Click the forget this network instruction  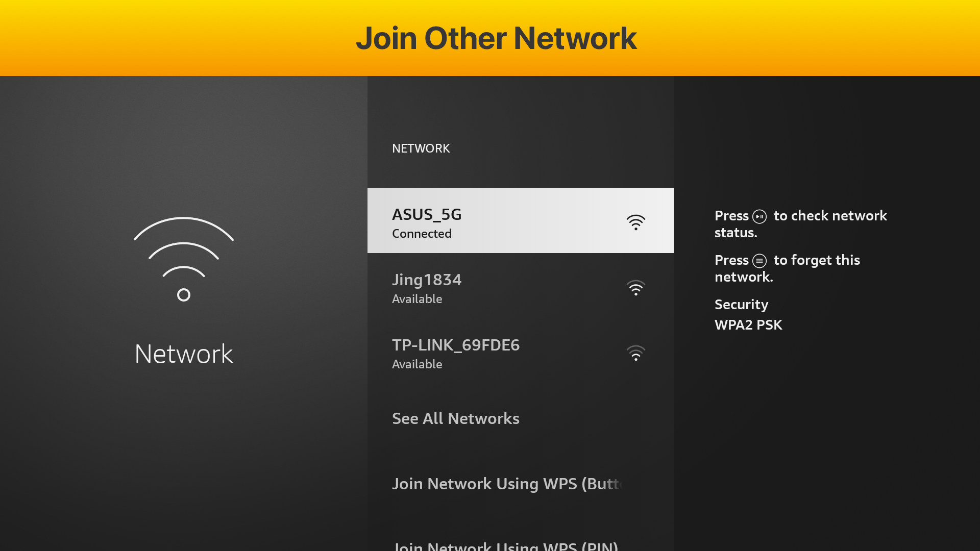[788, 268]
